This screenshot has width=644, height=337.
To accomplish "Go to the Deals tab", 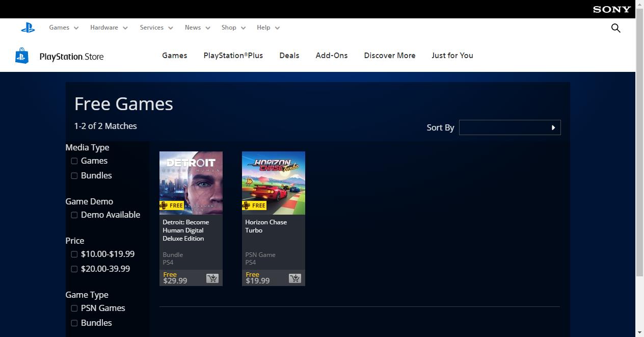I will click(x=289, y=56).
